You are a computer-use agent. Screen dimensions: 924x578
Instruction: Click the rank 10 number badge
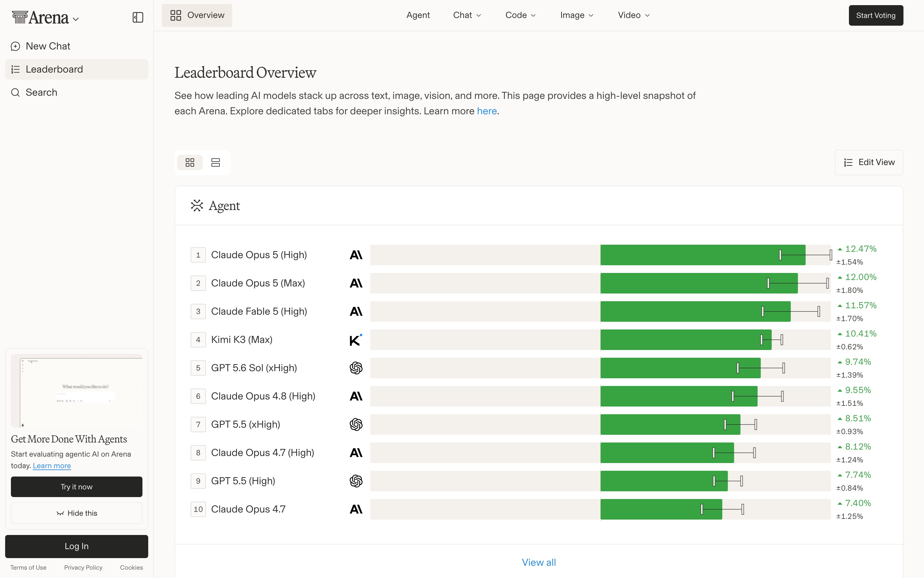point(198,510)
